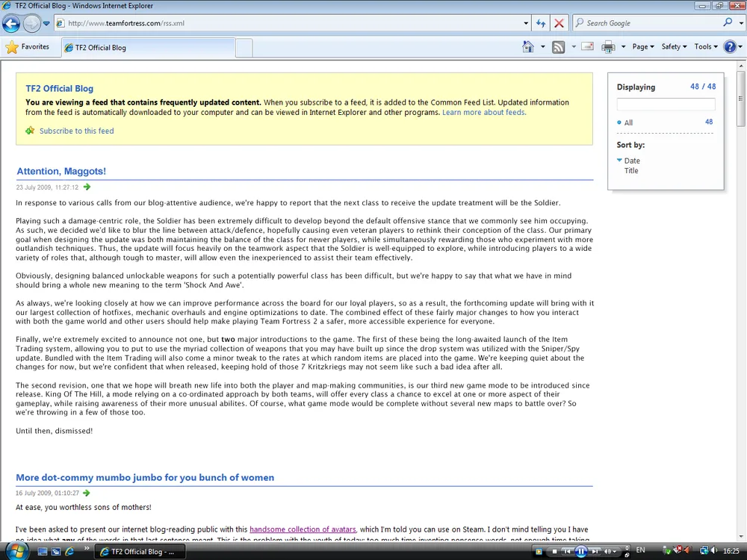Viewport: 747px width, 560px height.
Task: Go to the Home page icon
Action: click(x=528, y=46)
